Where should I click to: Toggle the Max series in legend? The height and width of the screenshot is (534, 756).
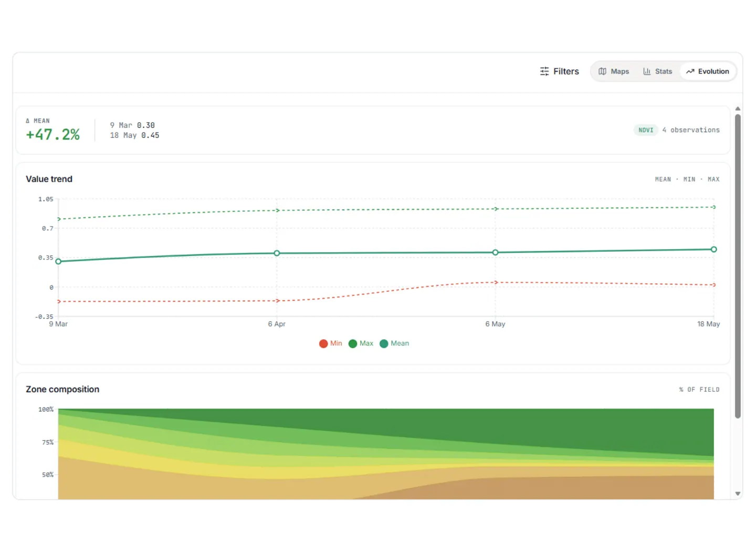click(361, 344)
